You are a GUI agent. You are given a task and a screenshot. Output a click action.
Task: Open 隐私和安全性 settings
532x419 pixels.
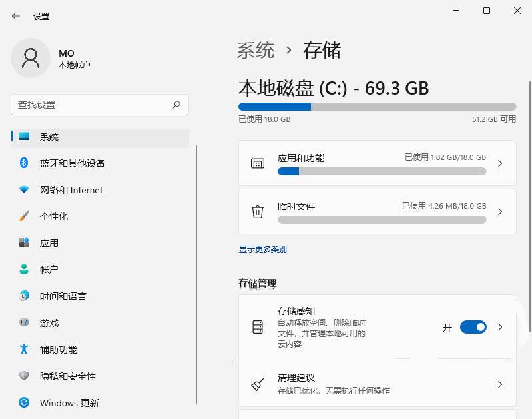(68, 376)
